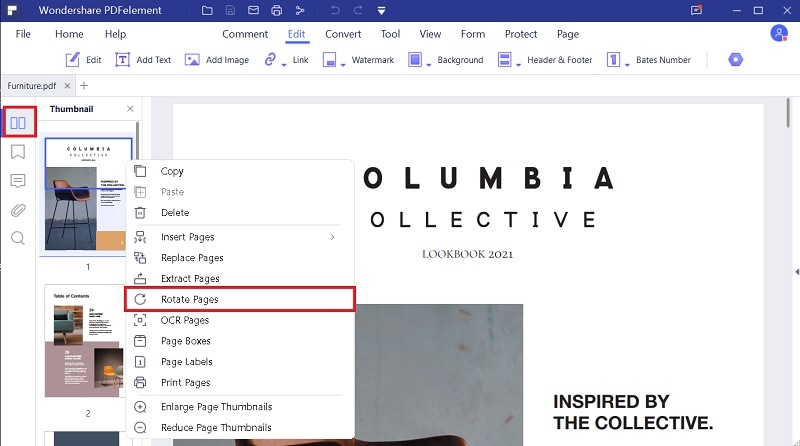Open the File menu

tap(23, 34)
